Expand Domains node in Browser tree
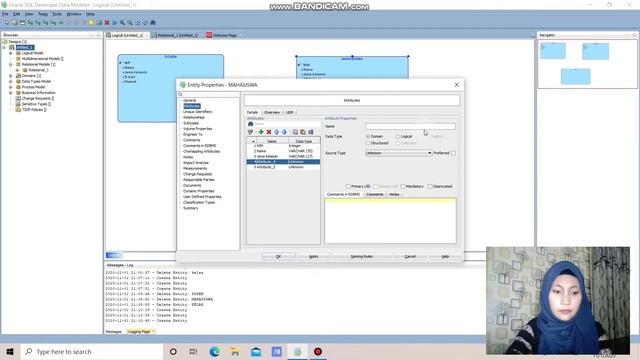This screenshot has height=360, width=640. coord(11,76)
